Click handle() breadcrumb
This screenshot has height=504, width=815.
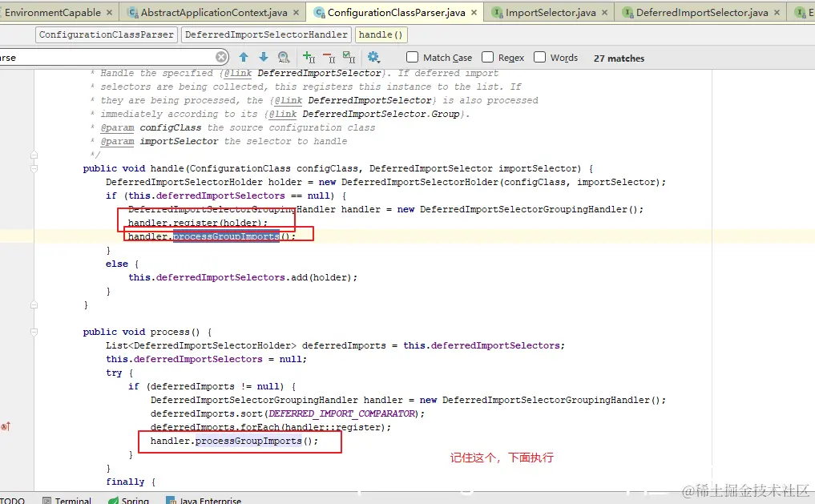click(381, 34)
